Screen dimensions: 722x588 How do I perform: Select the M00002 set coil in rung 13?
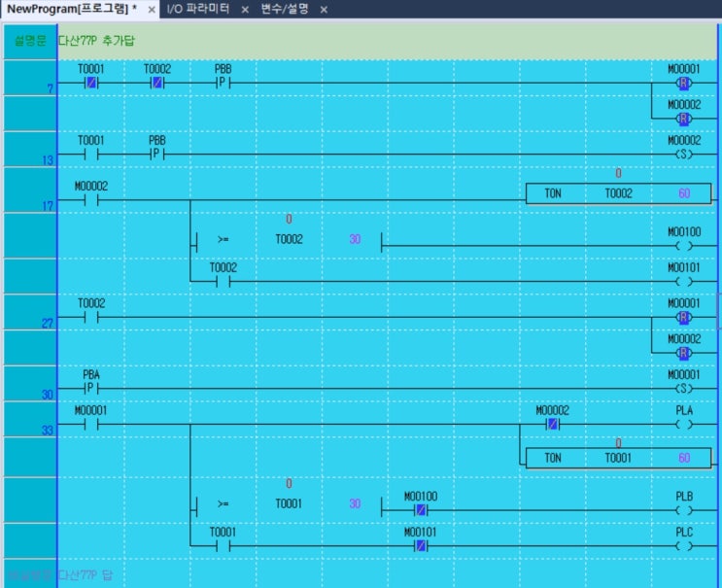pos(684,155)
